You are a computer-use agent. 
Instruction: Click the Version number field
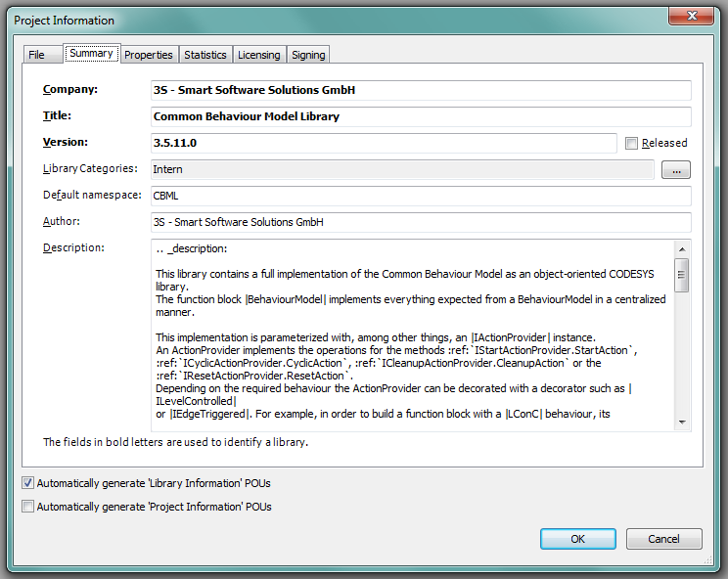(383, 143)
